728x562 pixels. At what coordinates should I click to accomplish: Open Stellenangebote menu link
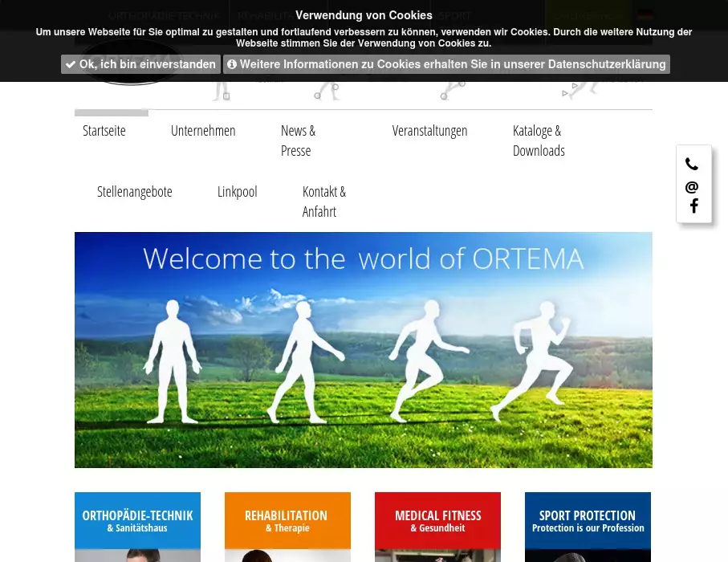[135, 192]
